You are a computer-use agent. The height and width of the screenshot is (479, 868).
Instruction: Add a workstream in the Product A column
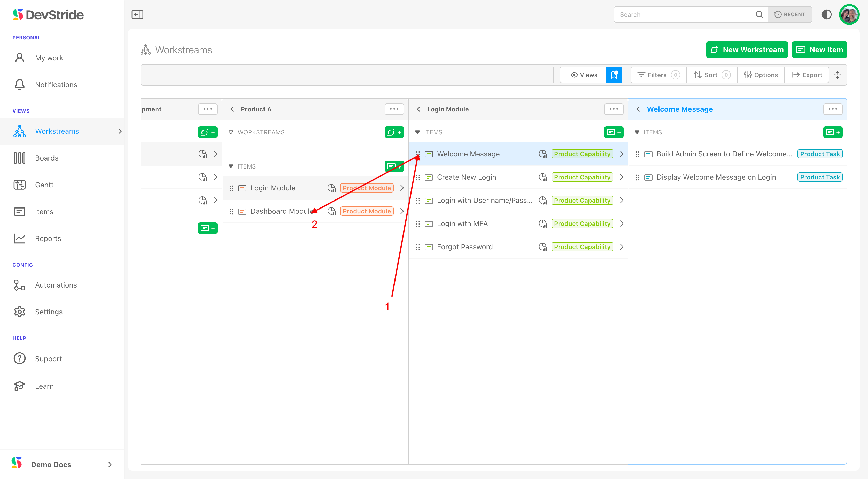pyautogui.click(x=394, y=132)
